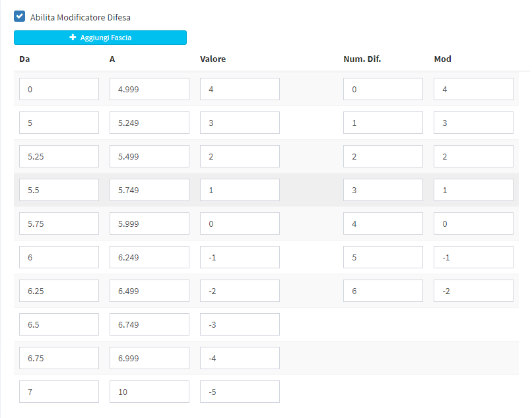
Task: Click the Valore field containing -4
Action: pos(240,358)
